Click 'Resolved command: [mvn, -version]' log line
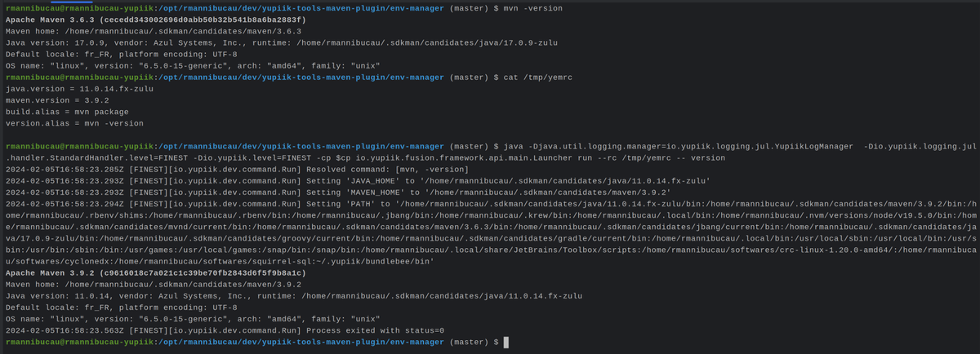980x354 pixels. tap(237, 170)
